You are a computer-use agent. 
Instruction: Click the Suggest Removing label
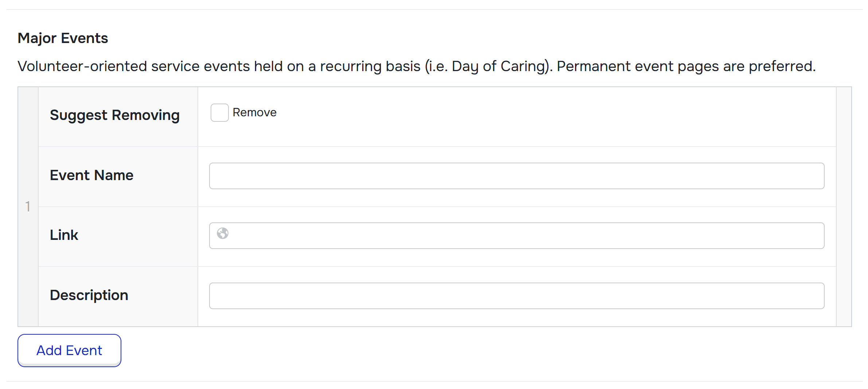(114, 115)
